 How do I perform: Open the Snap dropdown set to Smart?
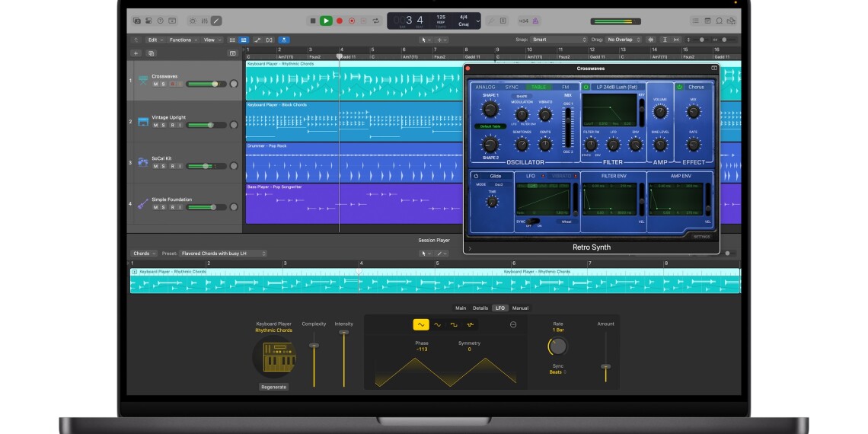558,40
